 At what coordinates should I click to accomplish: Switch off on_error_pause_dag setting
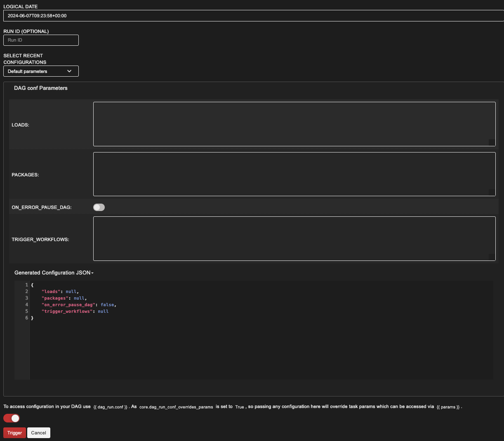(99, 207)
